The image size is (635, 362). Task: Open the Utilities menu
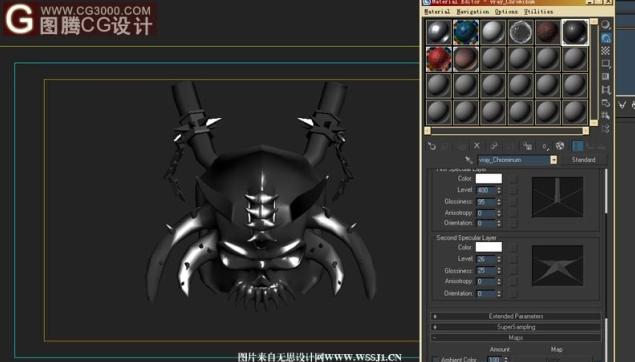click(538, 12)
